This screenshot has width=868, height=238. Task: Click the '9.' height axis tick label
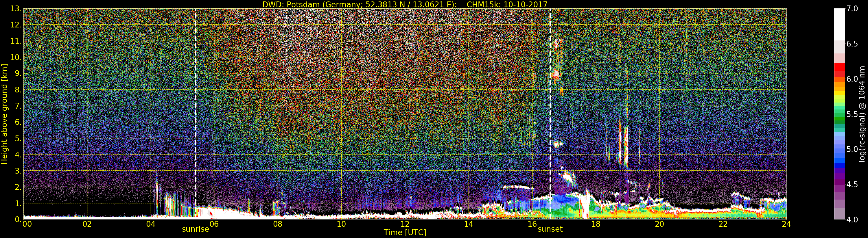pos(18,73)
